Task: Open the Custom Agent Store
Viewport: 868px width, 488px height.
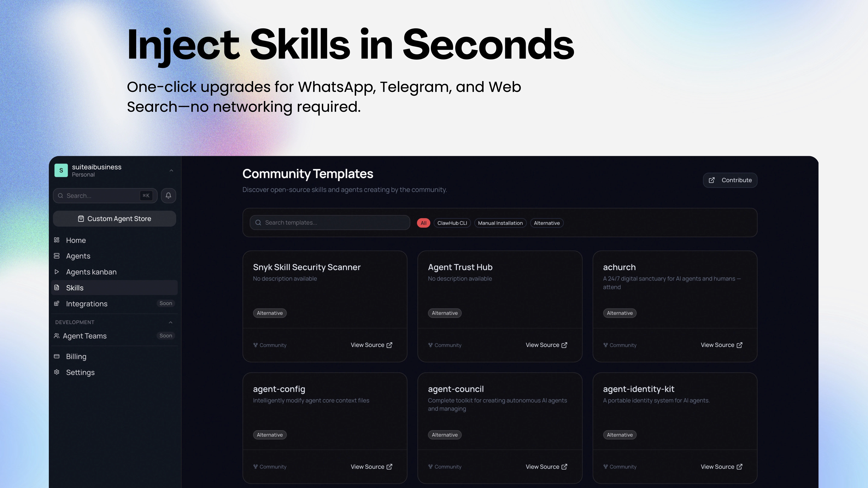Action: click(x=114, y=219)
